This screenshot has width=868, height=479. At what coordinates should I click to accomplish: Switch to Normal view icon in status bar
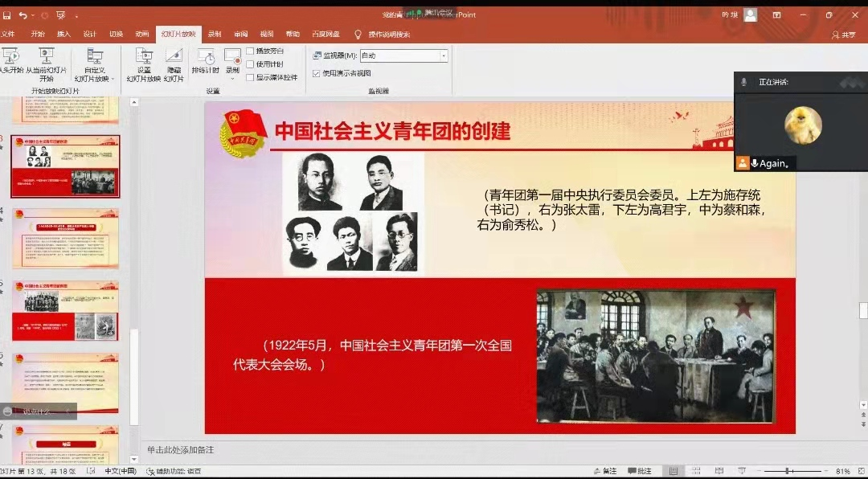click(x=674, y=471)
